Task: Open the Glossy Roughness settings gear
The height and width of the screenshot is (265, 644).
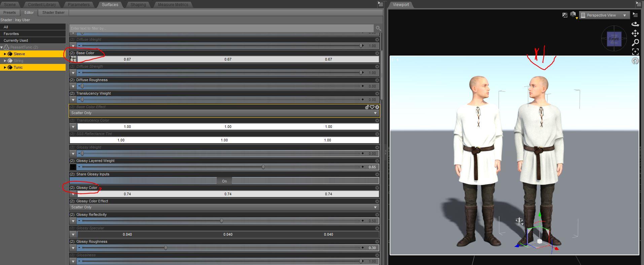Action: 377,242
